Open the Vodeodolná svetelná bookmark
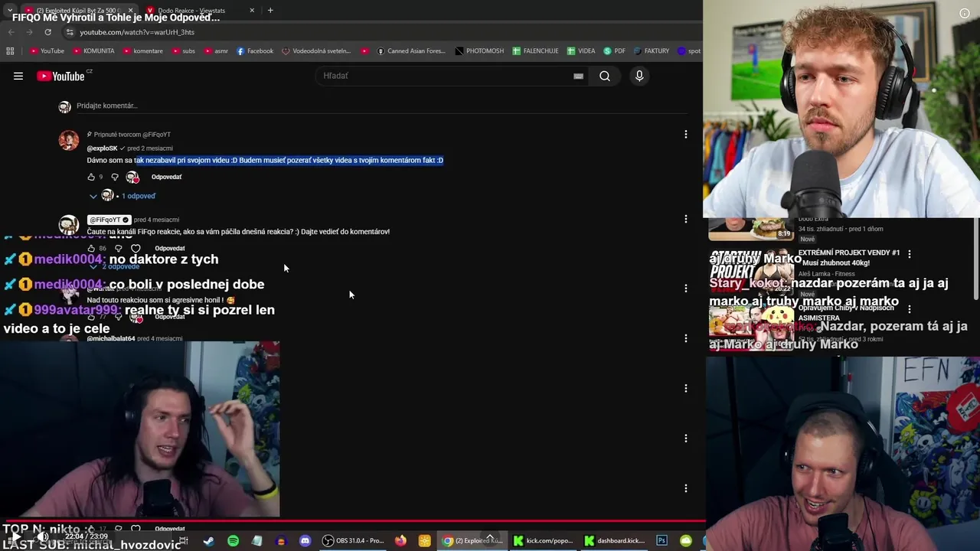Viewport: 980px width, 551px height. (316, 51)
